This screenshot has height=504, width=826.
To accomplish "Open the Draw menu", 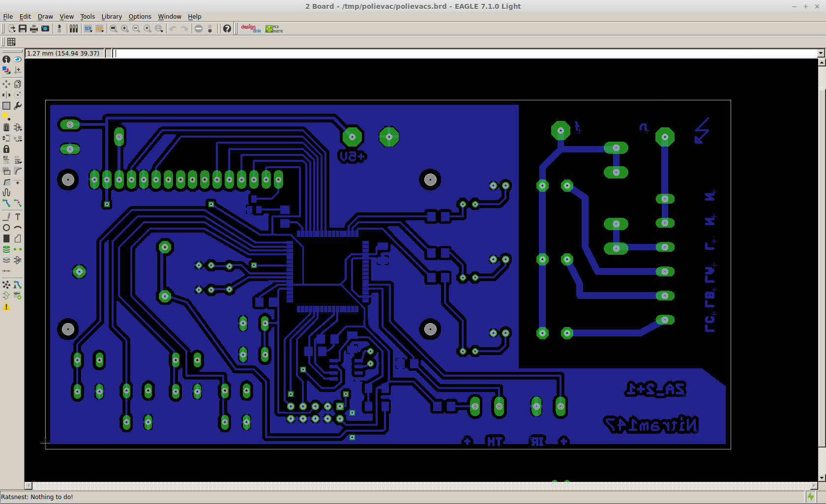I will point(45,16).
